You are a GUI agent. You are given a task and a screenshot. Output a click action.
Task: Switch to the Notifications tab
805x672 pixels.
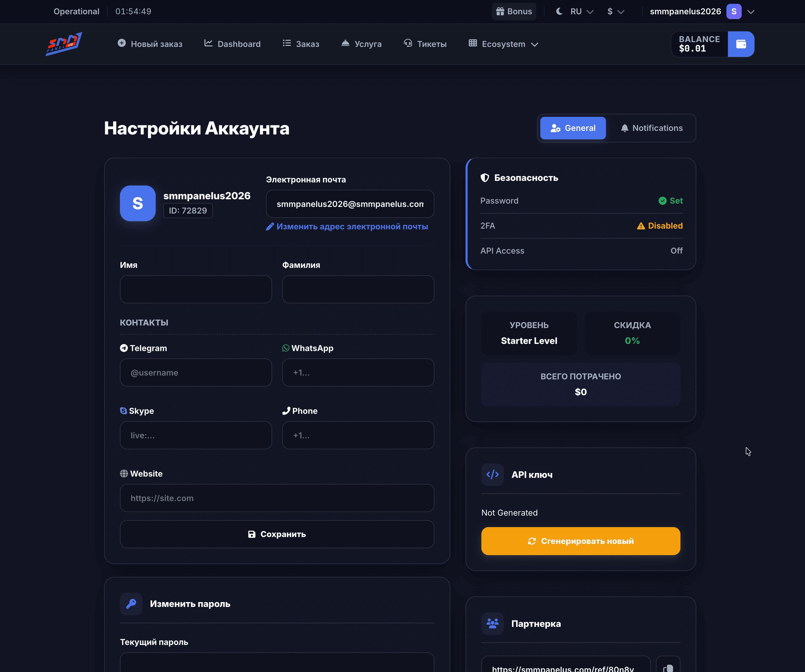(x=652, y=128)
